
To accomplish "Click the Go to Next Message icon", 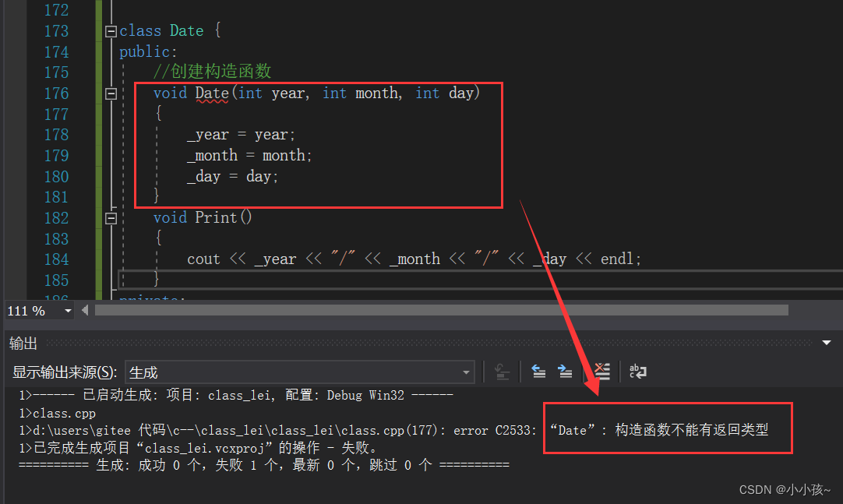I will (x=565, y=372).
